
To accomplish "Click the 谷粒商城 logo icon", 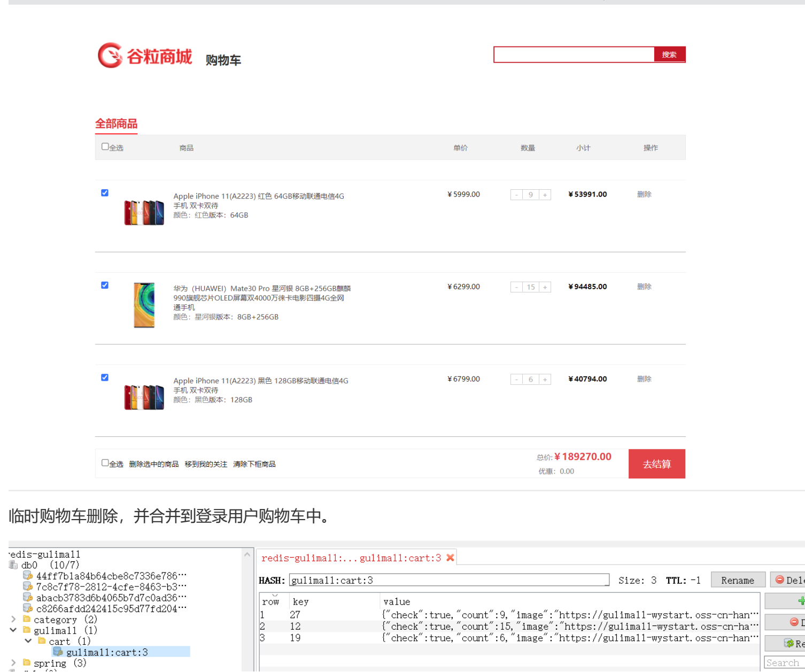I will pos(110,55).
